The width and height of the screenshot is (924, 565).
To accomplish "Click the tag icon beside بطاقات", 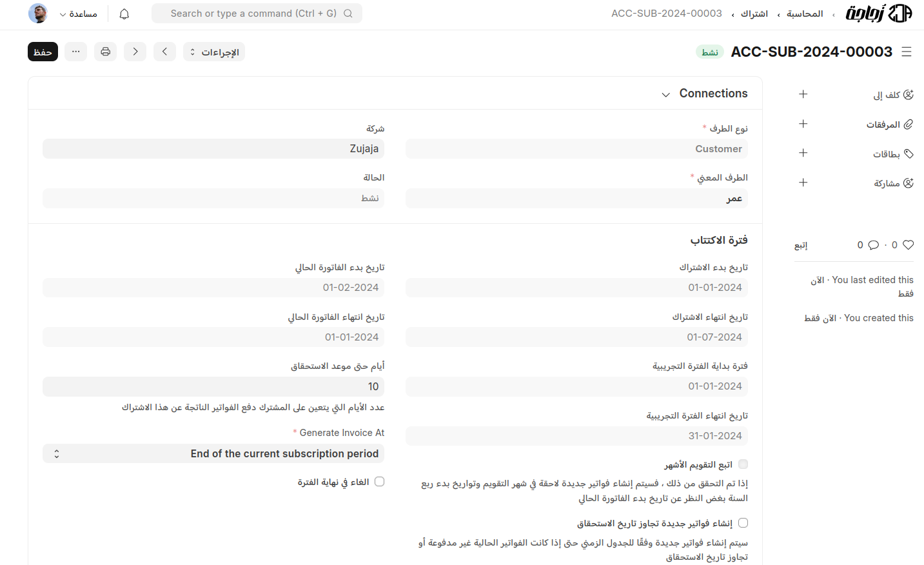I will coord(909,154).
